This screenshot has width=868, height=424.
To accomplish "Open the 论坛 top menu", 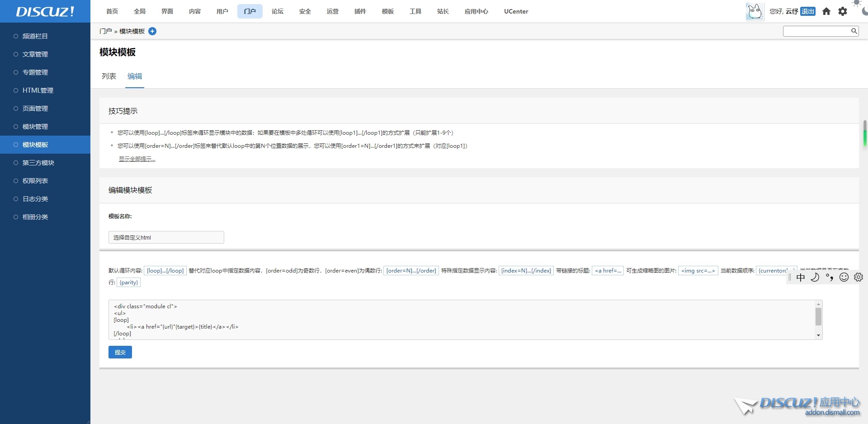I will point(278,11).
